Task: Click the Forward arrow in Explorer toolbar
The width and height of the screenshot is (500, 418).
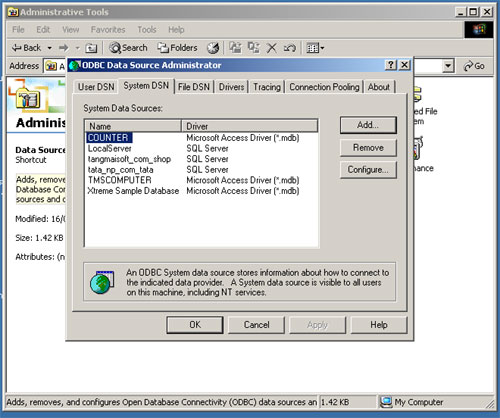Action: (64, 48)
